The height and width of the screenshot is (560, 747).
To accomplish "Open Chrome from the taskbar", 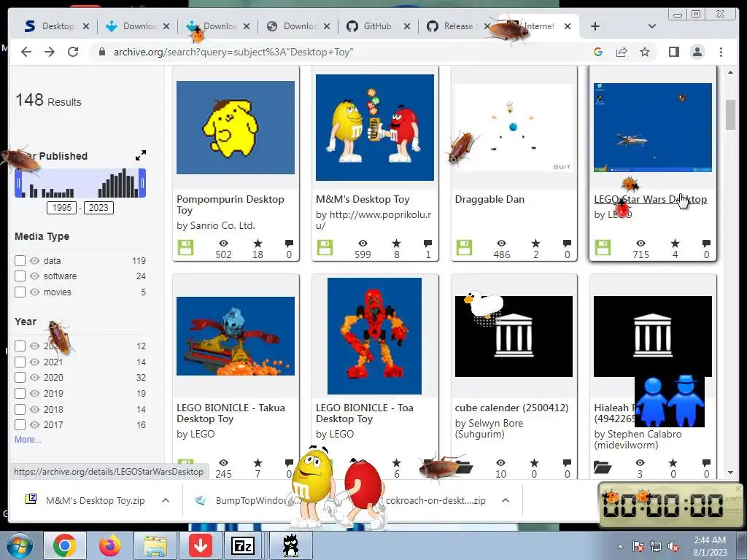I will [x=65, y=545].
